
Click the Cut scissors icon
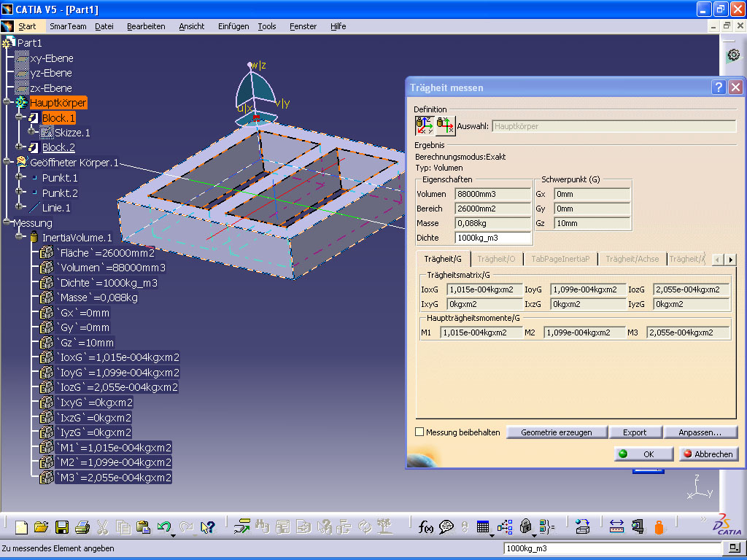point(102,526)
